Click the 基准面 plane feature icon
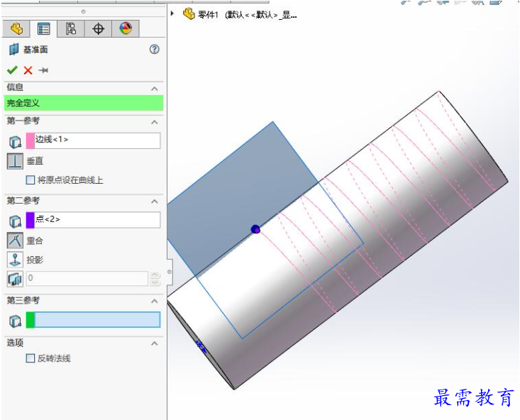The height and width of the screenshot is (420, 520). click(13, 50)
